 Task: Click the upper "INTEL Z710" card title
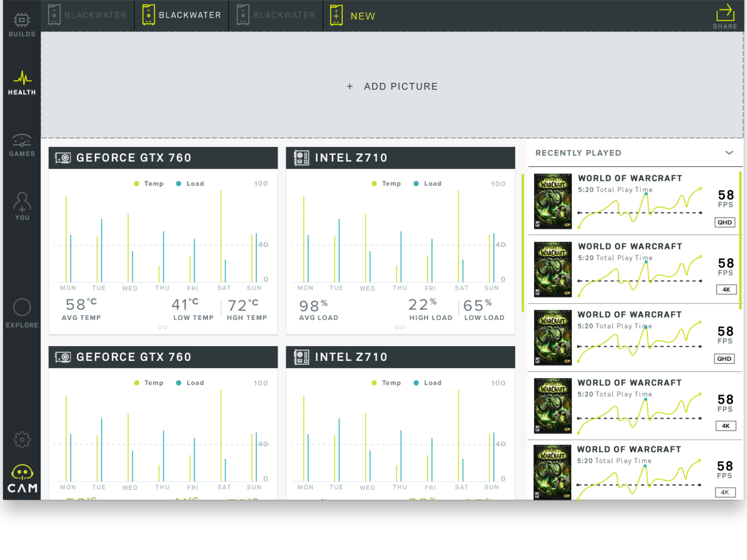pos(351,158)
